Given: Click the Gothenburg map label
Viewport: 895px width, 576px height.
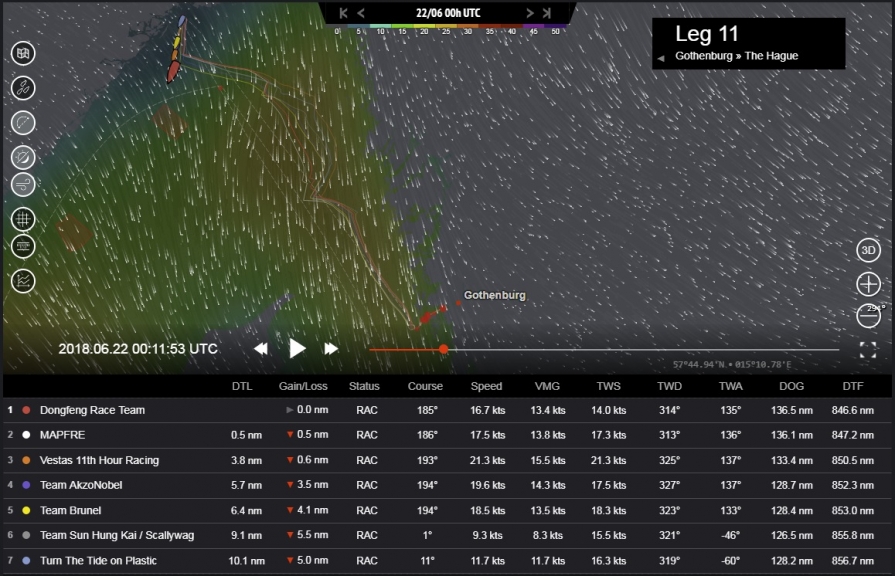Looking at the screenshot, I should coord(494,295).
